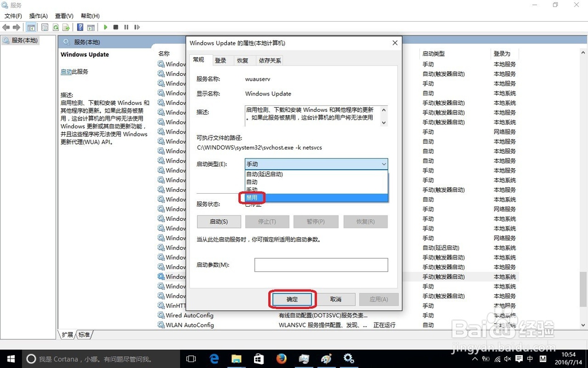The height and width of the screenshot is (368, 588).
Task: Click the Properties icon in the toolbar
Action: point(44,27)
